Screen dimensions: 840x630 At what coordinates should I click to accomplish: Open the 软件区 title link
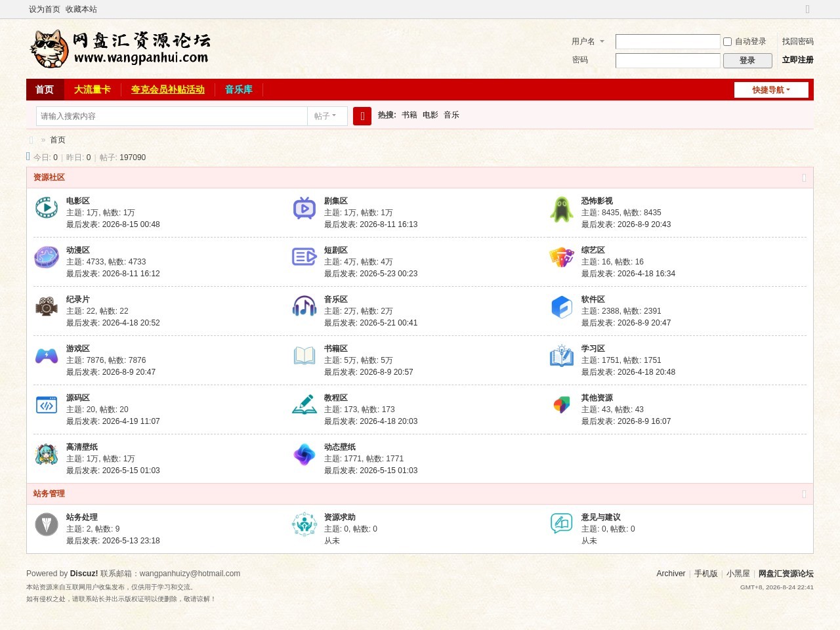593,299
